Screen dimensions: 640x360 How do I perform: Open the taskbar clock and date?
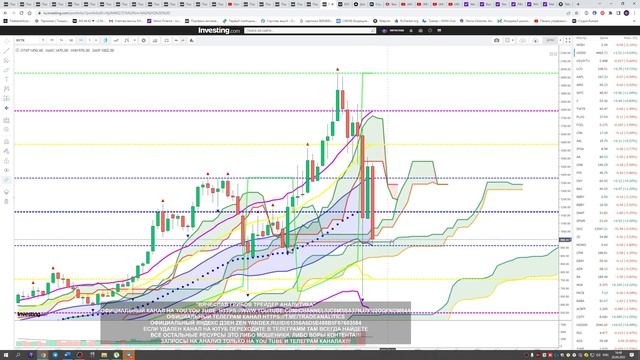click(x=618, y=355)
